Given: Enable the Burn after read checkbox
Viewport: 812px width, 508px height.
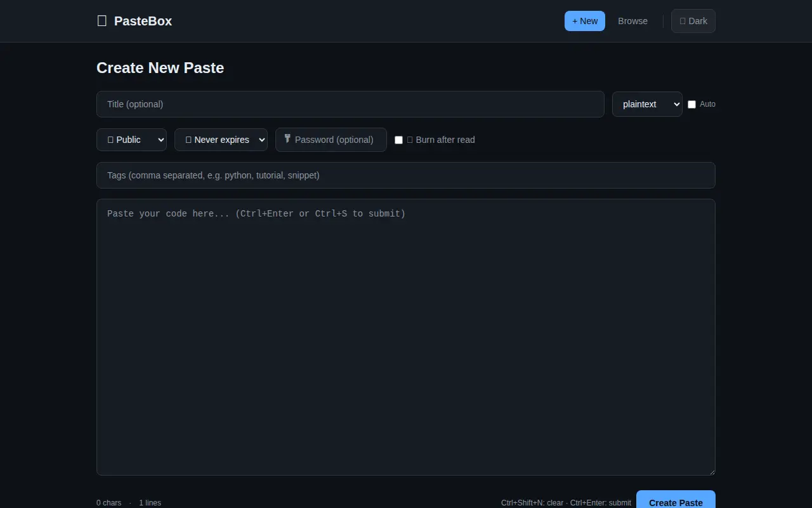Looking at the screenshot, I should (x=398, y=140).
